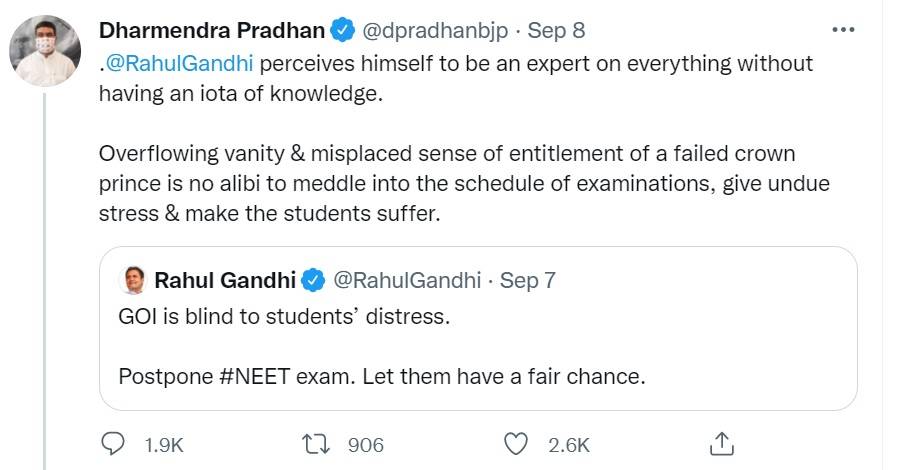Image resolution: width=904 pixels, height=470 pixels.
Task: Click Dharmendra Pradhan's profile picture
Action: [45, 51]
